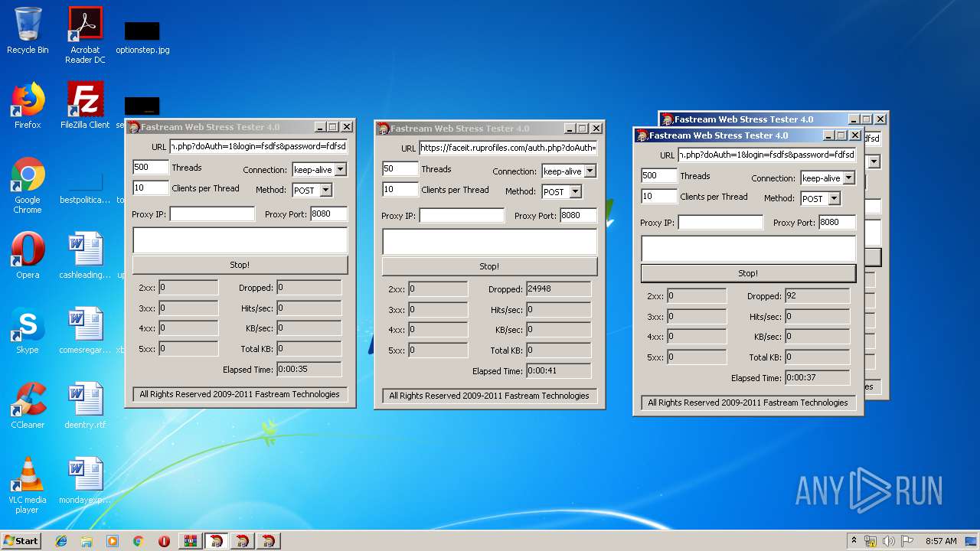The height and width of the screenshot is (551, 980).
Task: Select the optionstep.jpg desktop file
Action: tap(142, 37)
